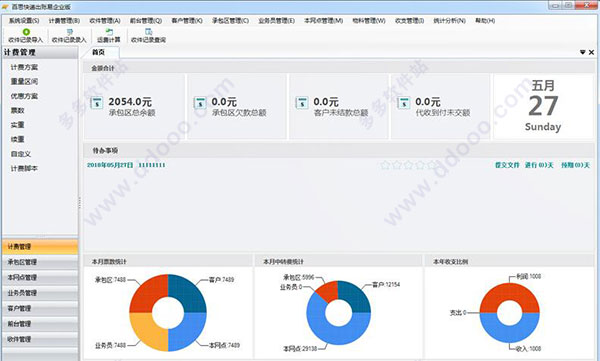Screen dimensions: 600x361
Task: Click the money icon beside 承包区总余额
Action: point(97,103)
